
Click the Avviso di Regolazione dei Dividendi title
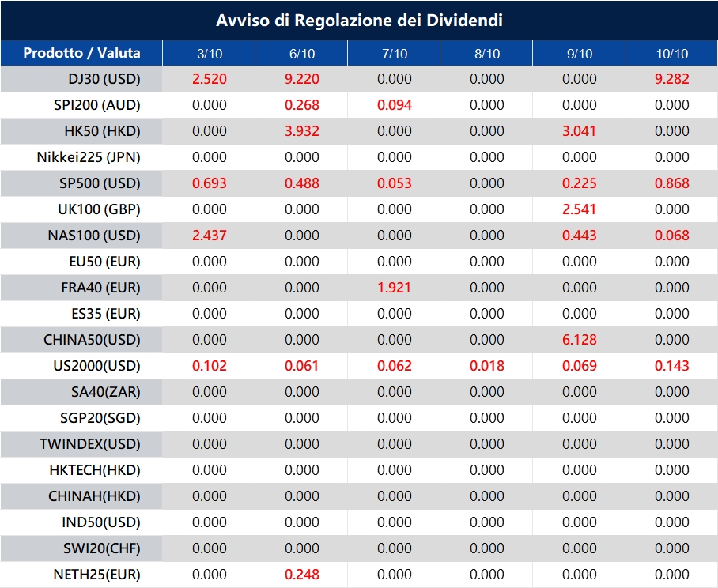tap(359, 20)
